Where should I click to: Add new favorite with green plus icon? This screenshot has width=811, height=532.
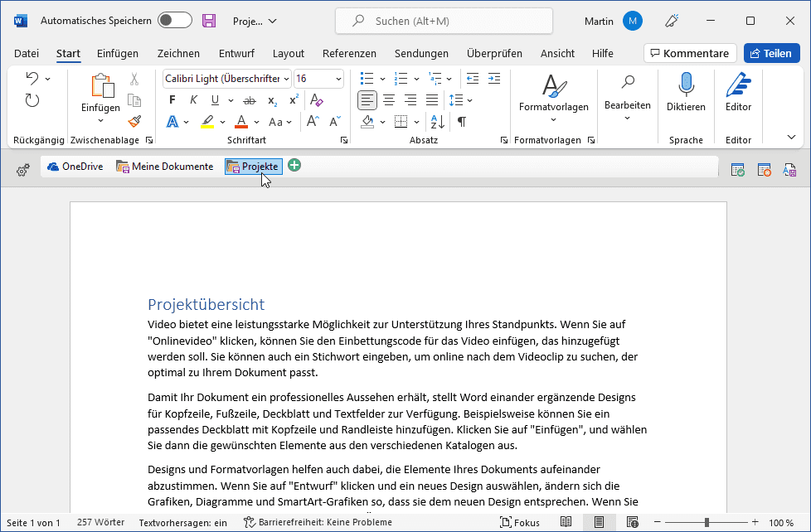(x=294, y=166)
